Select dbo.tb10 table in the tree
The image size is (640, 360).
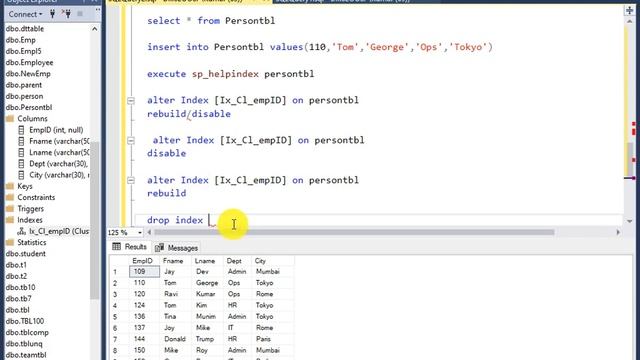tap(20, 287)
